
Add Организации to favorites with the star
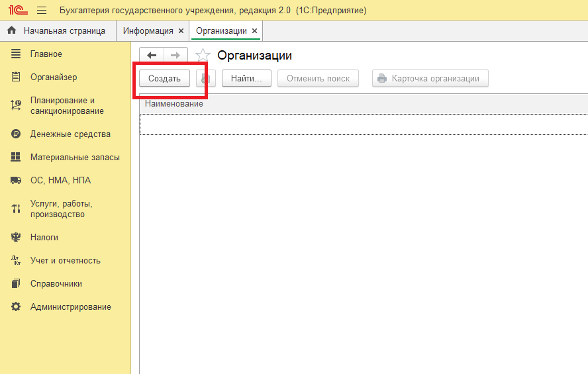[203, 56]
